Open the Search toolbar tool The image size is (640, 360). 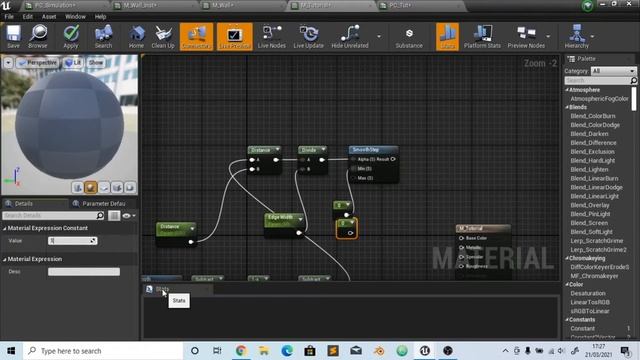tap(103, 36)
